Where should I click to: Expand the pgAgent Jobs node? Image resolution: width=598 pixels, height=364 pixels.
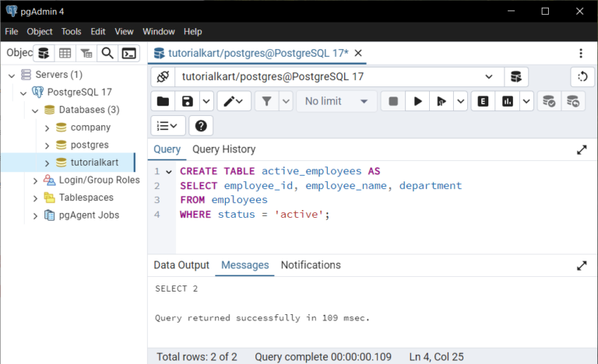[x=35, y=215]
